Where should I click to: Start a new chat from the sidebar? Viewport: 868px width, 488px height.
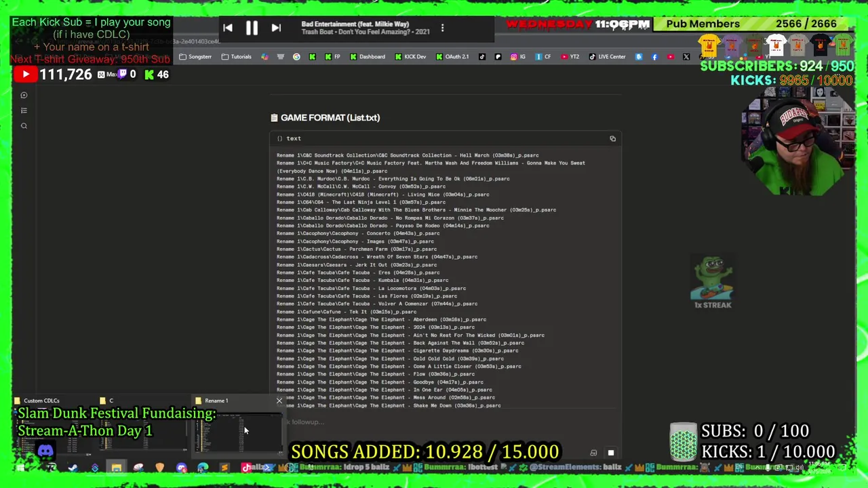(24, 95)
